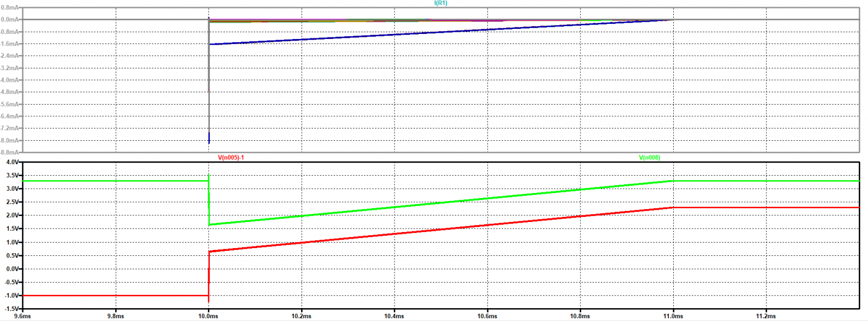Click the green V(n008) waveform curve
The image size is (868, 321).
click(441, 203)
